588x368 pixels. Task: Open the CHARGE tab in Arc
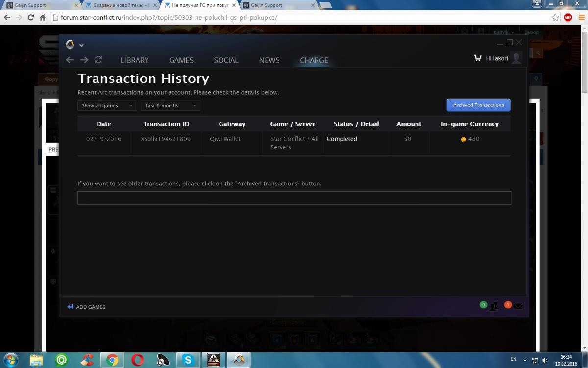tap(314, 60)
